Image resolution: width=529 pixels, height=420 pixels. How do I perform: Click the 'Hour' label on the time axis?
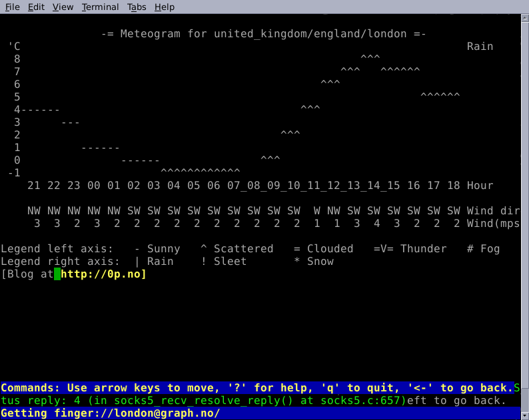[480, 186]
